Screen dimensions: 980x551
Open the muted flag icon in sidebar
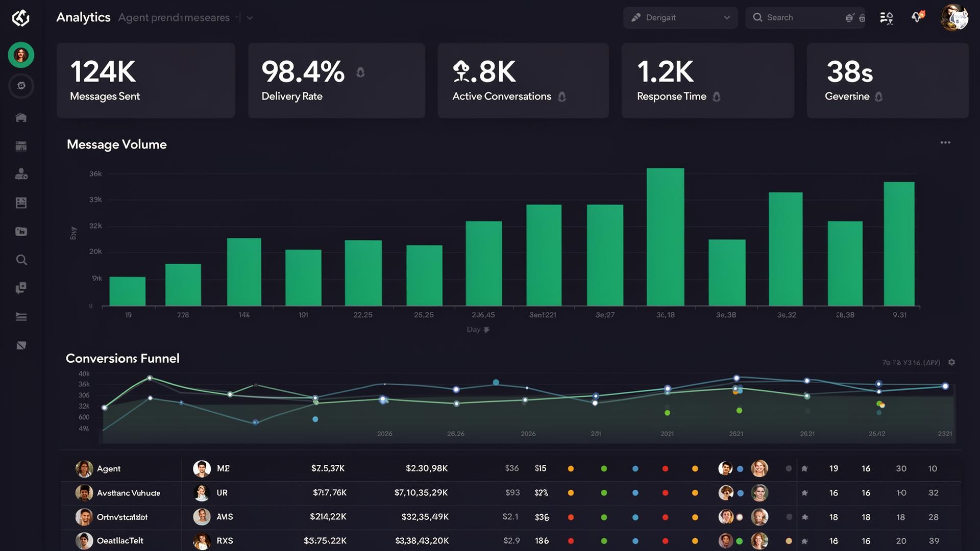[x=21, y=345]
